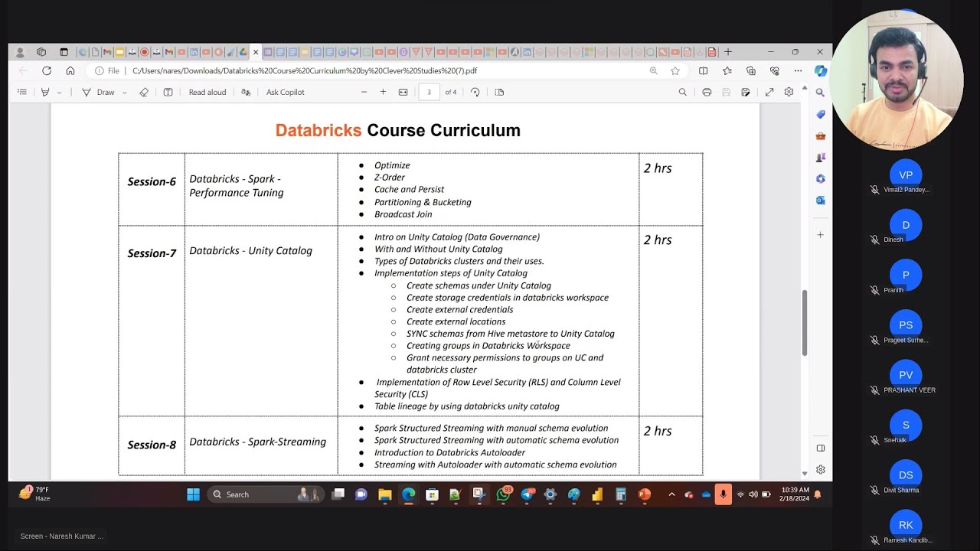Select the highlight tool in the PDF toolbar
The width and height of the screenshot is (980, 551).
[x=45, y=92]
